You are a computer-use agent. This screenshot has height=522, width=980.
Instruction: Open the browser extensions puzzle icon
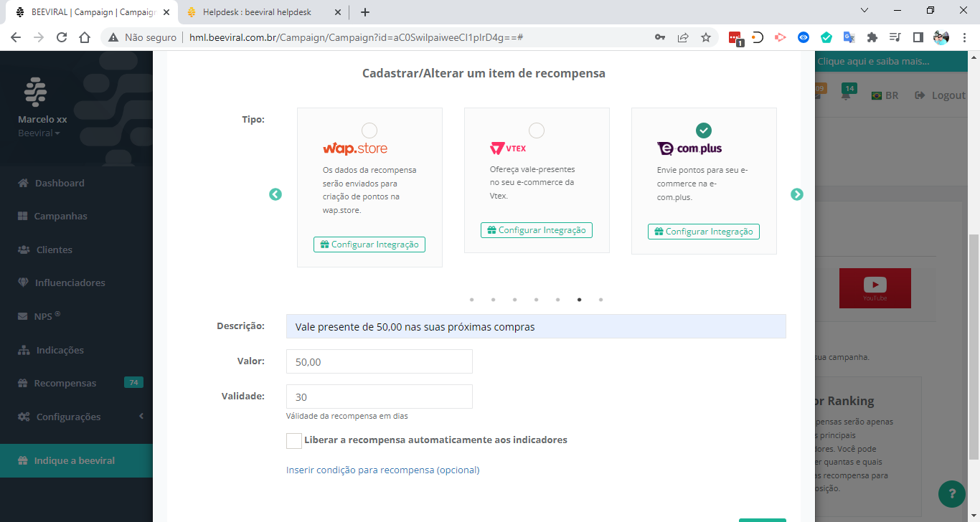point(872,37)
